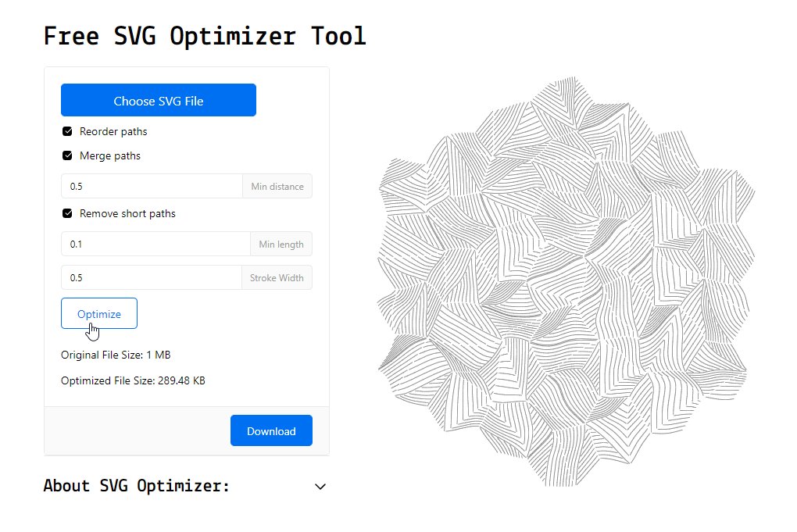The height and width of the screenshot is (532, 797).
Task: Run optimization using the Optimize button
Action: click(x=98, y=312)
